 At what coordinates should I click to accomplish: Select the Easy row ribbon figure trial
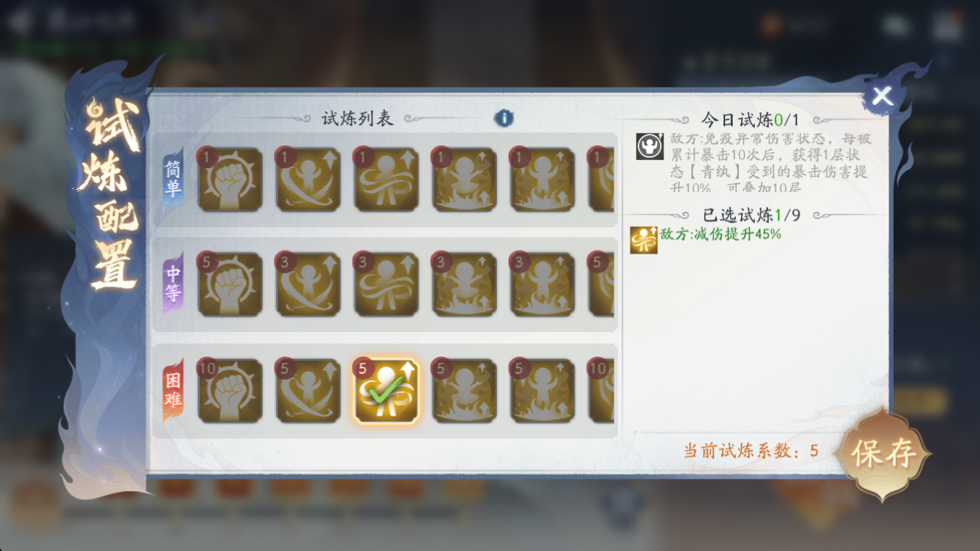pyautogui.click(x=386, y=179)
